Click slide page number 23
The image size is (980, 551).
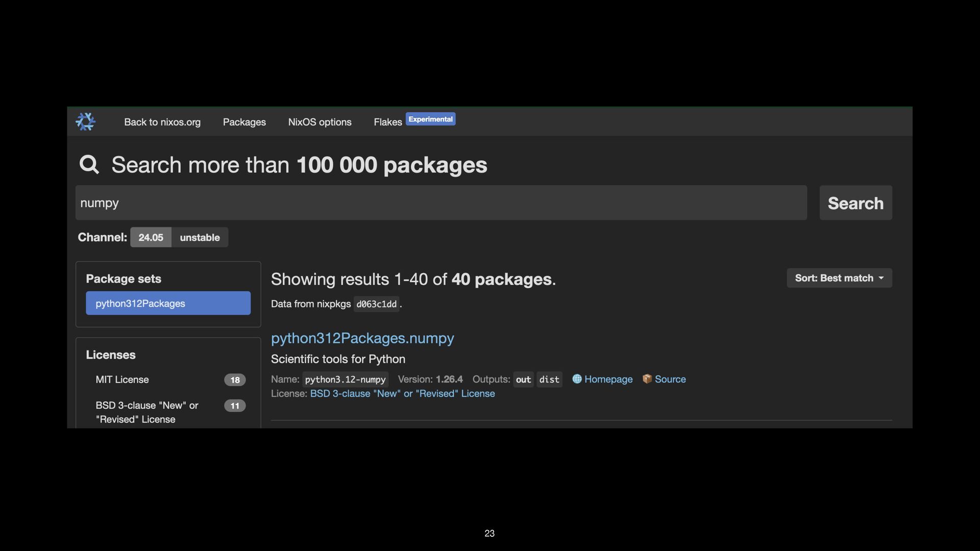pyautogui.click(x=489, y=533)
